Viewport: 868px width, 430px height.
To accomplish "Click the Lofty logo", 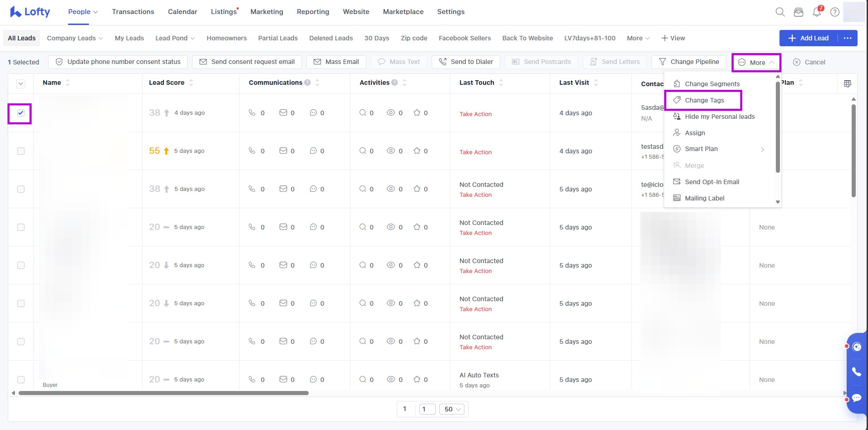I will click(x=30, y=12).
